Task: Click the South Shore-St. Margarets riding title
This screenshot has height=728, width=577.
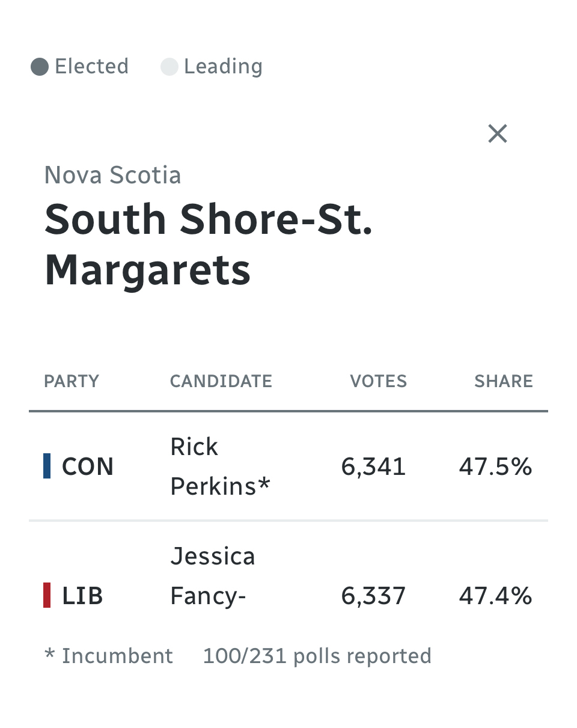Action: [x=208, y=244]
